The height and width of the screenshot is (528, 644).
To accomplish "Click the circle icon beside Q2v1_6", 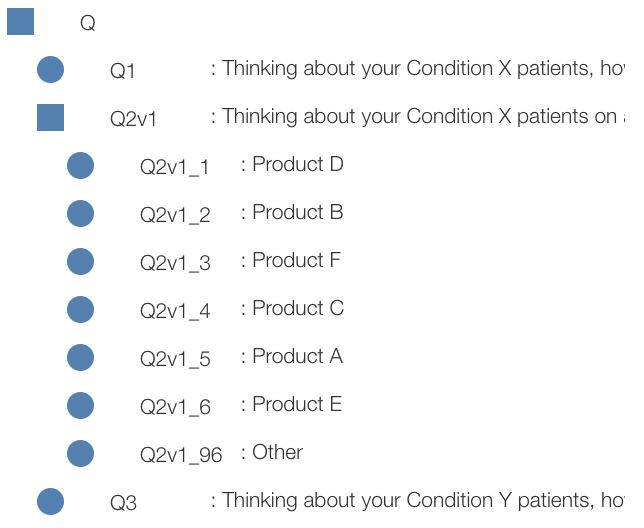I will 80,405.
